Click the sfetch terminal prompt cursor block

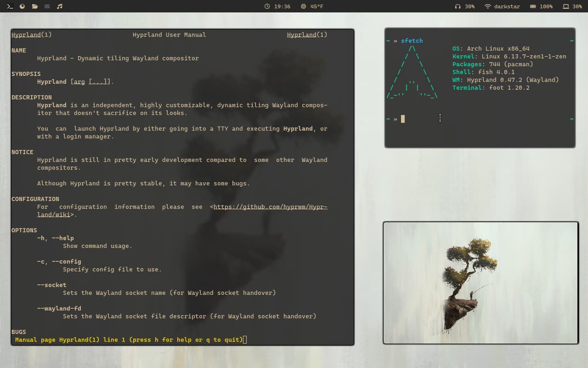coord(403,119)
